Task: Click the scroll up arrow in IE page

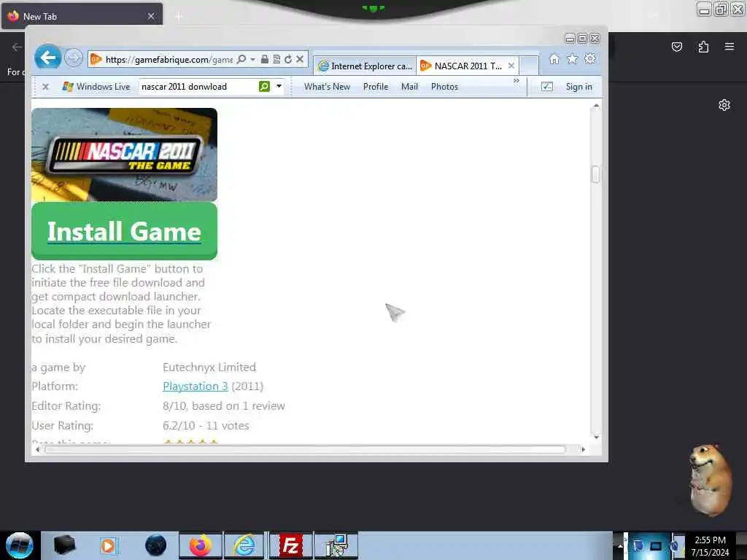Action: 596,106
